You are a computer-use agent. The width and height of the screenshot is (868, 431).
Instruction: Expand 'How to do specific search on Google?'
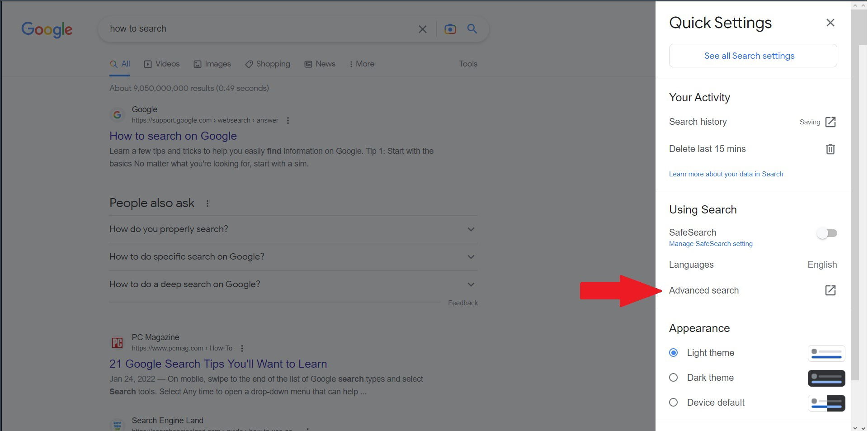point(470,257)
